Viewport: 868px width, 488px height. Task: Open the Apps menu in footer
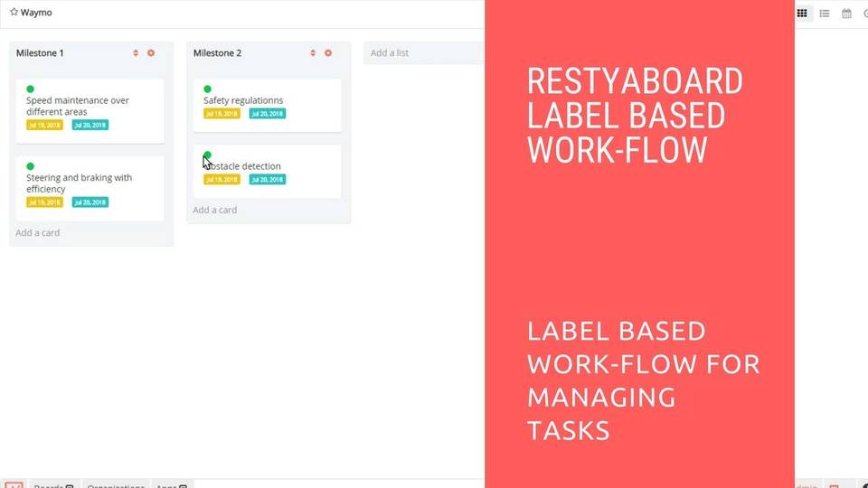[x=170, y=485]
